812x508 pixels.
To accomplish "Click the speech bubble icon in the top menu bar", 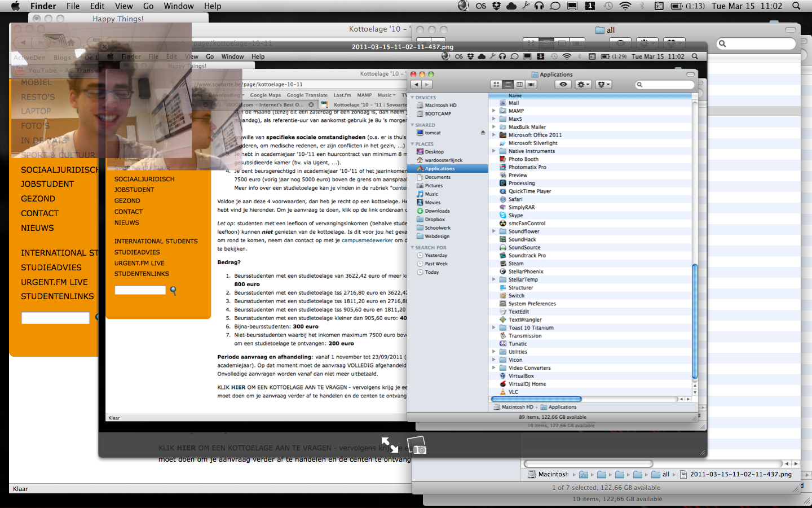I will [555, 6].
